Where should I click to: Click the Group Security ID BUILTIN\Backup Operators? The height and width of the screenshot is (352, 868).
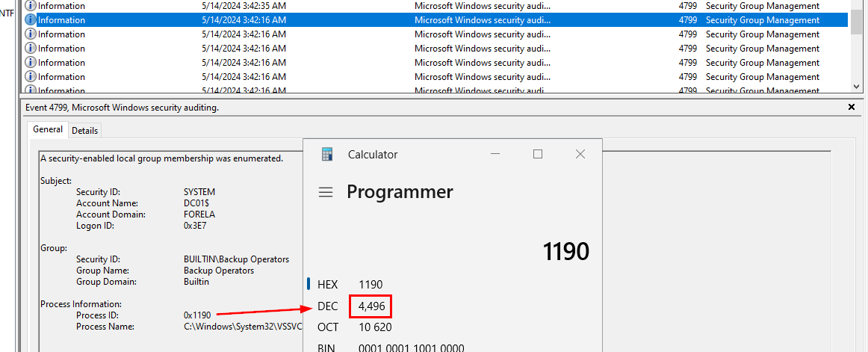point(236,259)
